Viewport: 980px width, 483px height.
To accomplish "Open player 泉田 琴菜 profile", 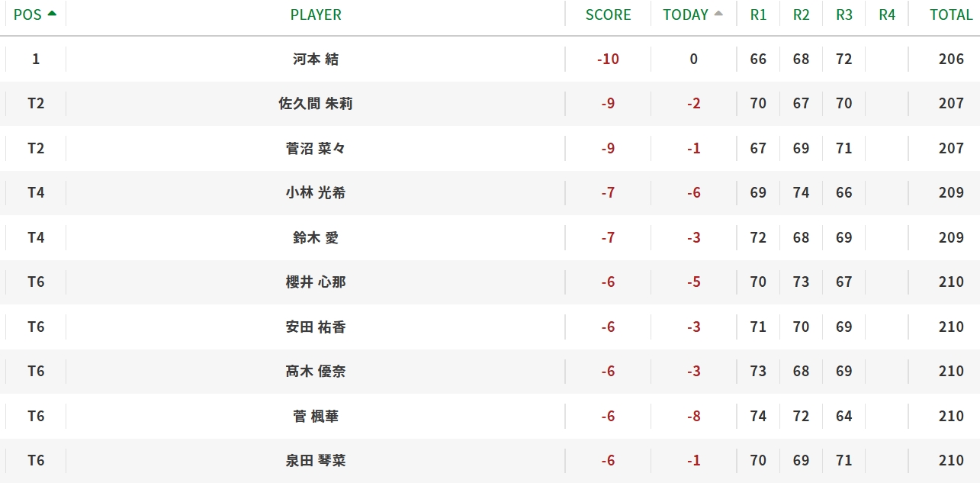I will click(x=316, y=460).
